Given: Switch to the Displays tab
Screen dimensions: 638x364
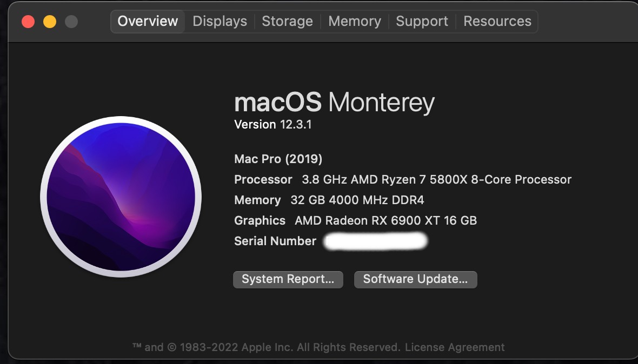Looking at the screenshot, I should pyautogui.click(x=220, y=22).
